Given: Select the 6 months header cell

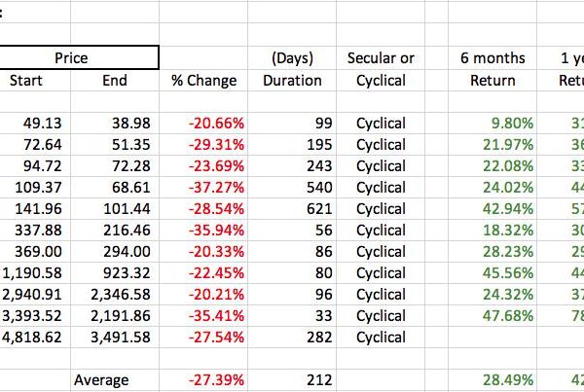Looking at the screenshot, I should pos(493,57).
